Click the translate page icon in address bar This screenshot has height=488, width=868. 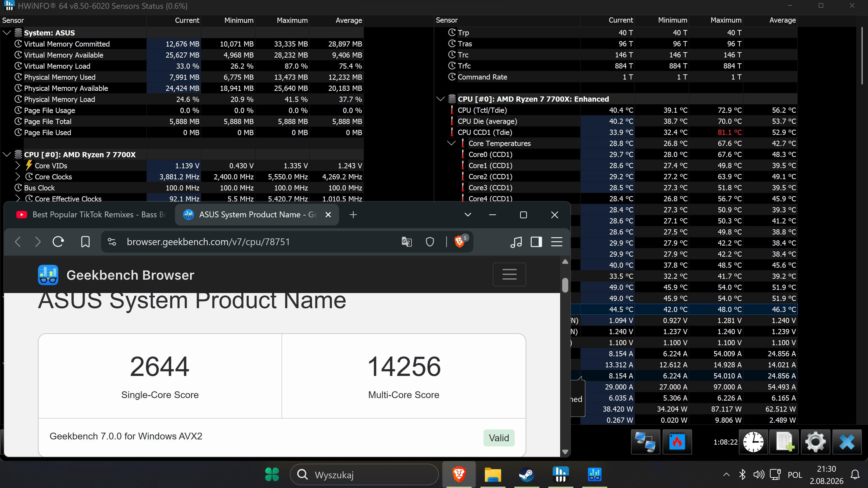tap(407, 242)
